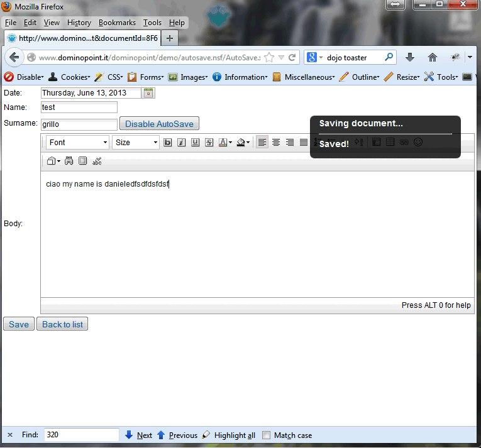Open the File menu
481x448 pixels.
(x=11, y=23)
